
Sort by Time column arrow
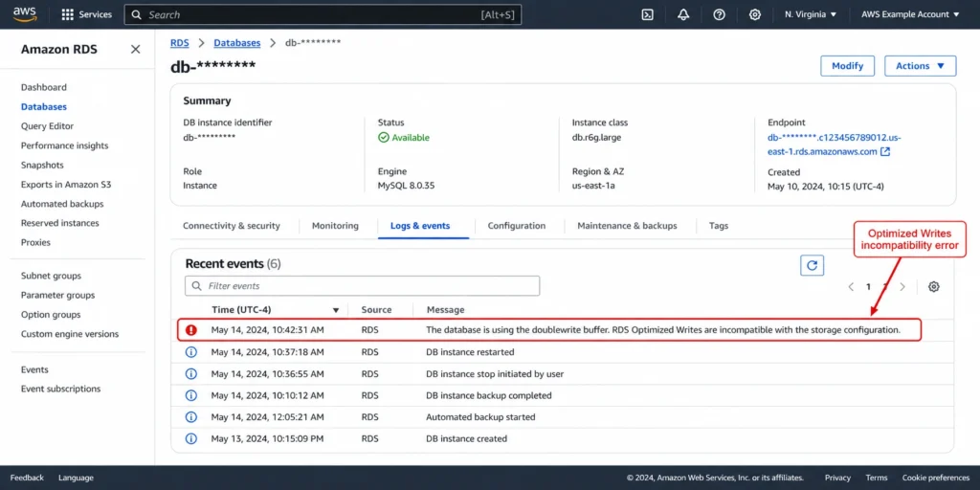336,310
